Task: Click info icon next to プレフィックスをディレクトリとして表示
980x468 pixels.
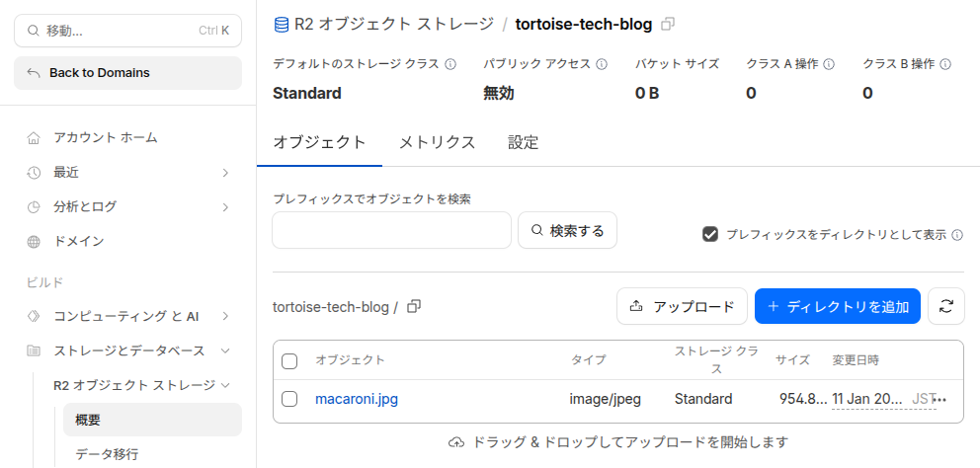Action: [957, 235]
